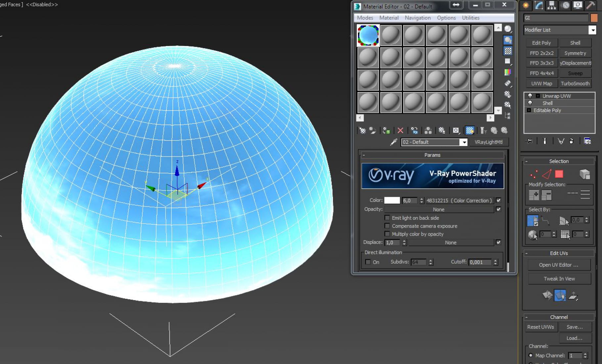Select the Map Channel radio button
Viewport: 602px width, 364px height.
point(531,355)
